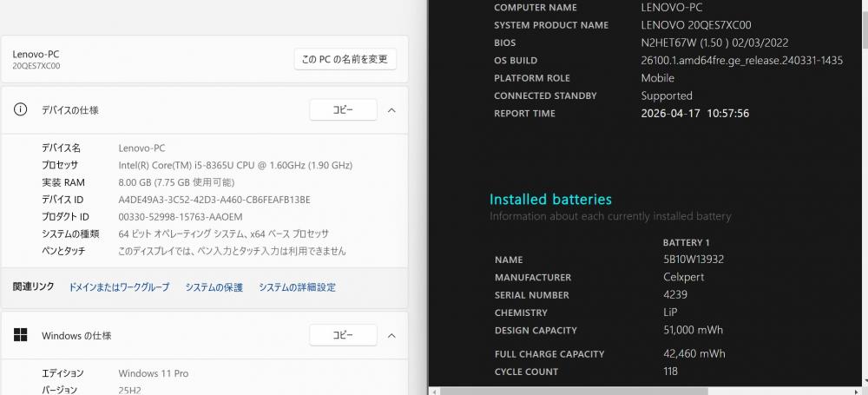Open the ドメインまたはワークグループ link
Image resolution: width=868 pixels, height=395 pixels.
pyautogui.click(x=119, y=287)
